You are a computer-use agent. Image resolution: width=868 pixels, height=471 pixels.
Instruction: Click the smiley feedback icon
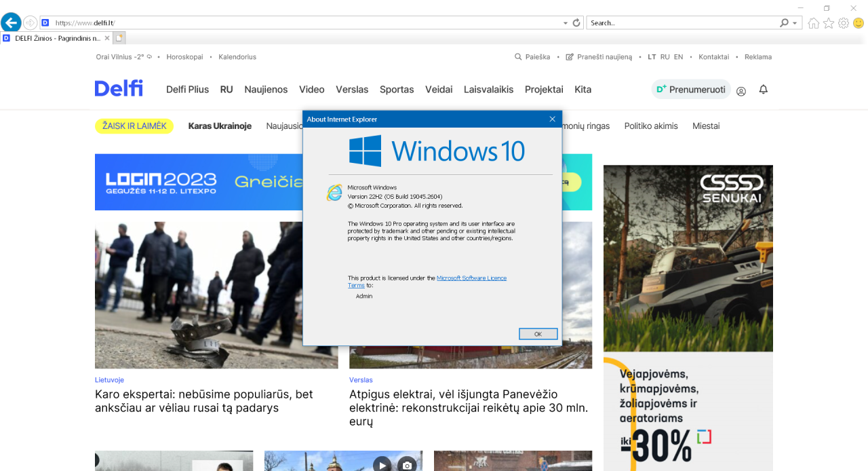(859, 23)
